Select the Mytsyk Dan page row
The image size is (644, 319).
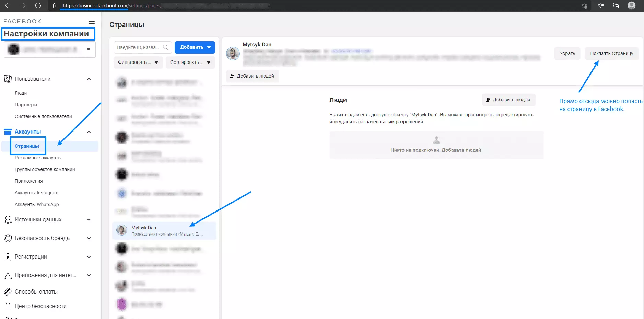[164, 231]
